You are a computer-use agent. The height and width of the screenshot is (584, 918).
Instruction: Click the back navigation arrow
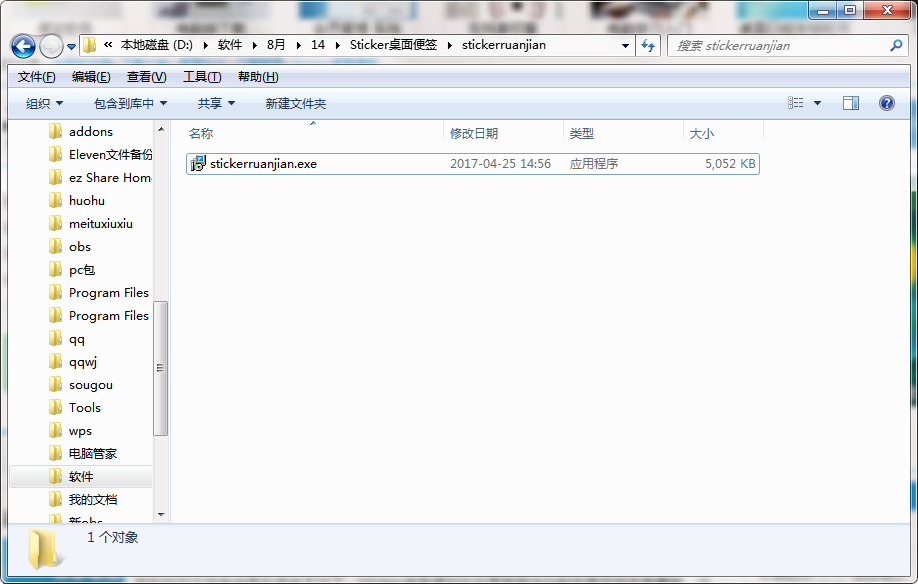pyautogui.click(x=23, y=46)
